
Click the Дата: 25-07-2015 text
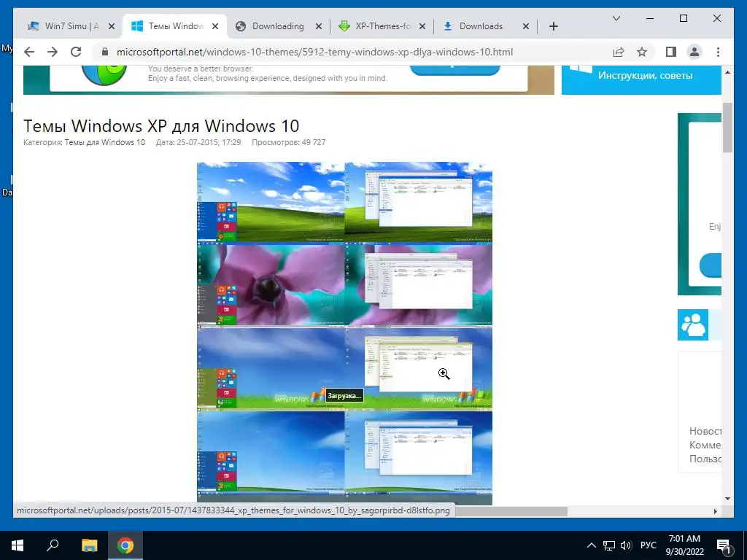(x=198, y=142)
